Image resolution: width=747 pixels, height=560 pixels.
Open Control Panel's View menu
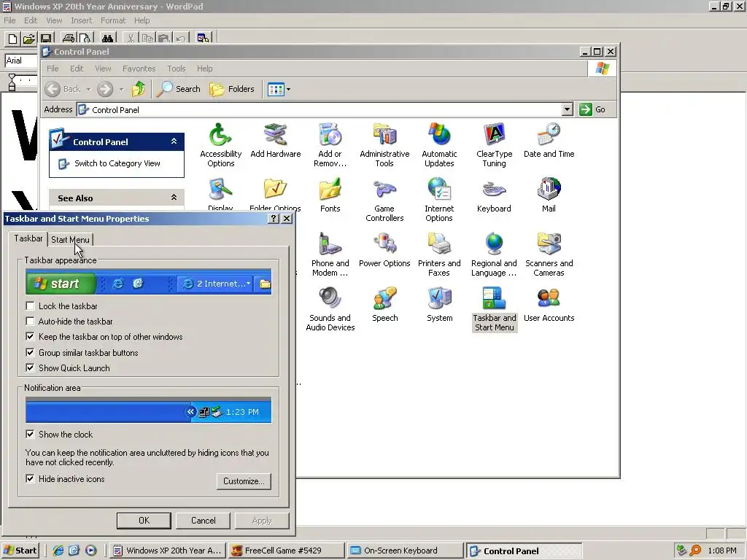pos(103,69)
